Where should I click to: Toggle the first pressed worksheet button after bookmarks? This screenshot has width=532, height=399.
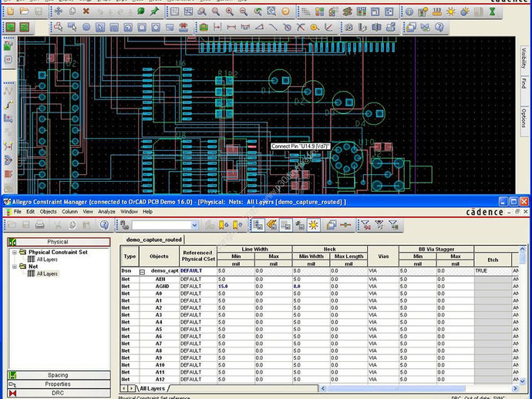[x=258, y=225]
